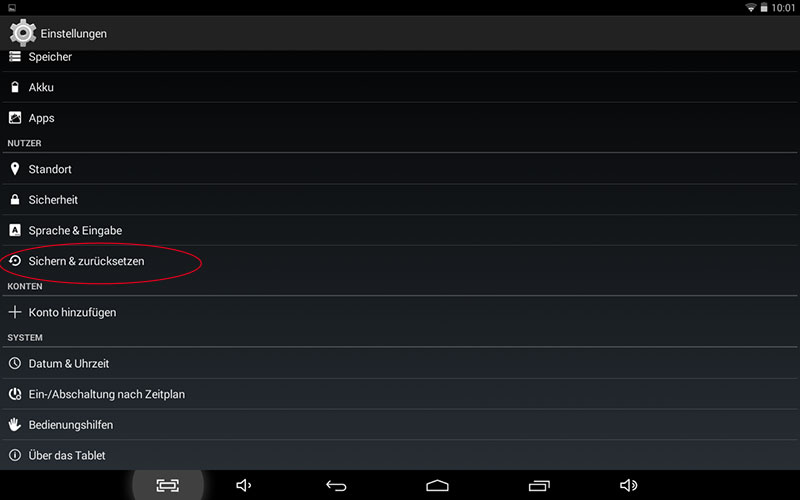The width and height of the screenshot is (800, 500).
Task: Select Datum & Uhrzeit
Action: tap(400, 363)
